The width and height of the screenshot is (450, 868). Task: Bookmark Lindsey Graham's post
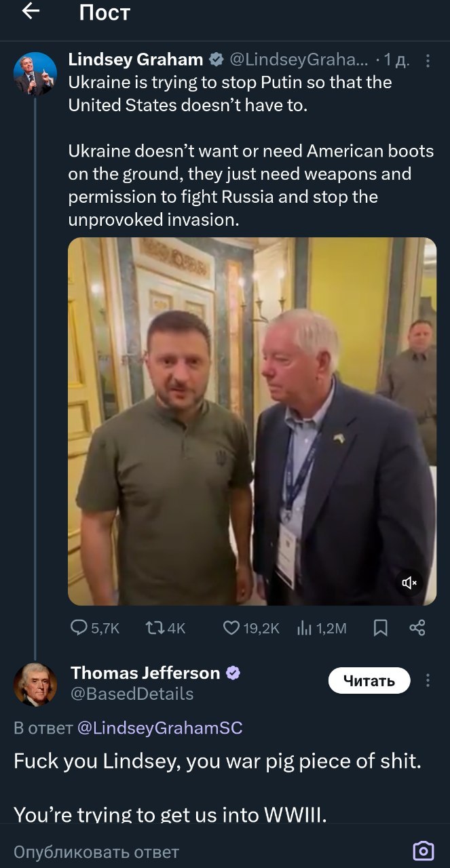[381, 629]
